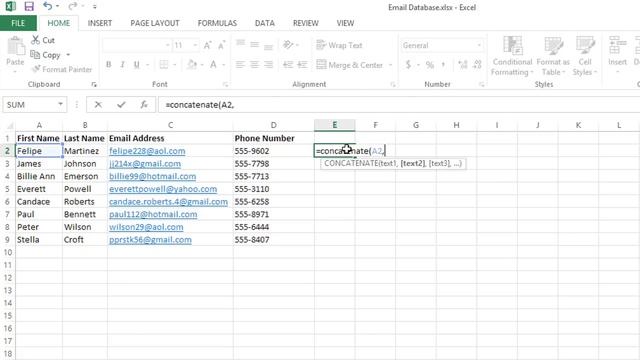Click the Fill Color bucket icon
Image resolution: width=640 pixels, height=360 pixels.
pos(192,64)
